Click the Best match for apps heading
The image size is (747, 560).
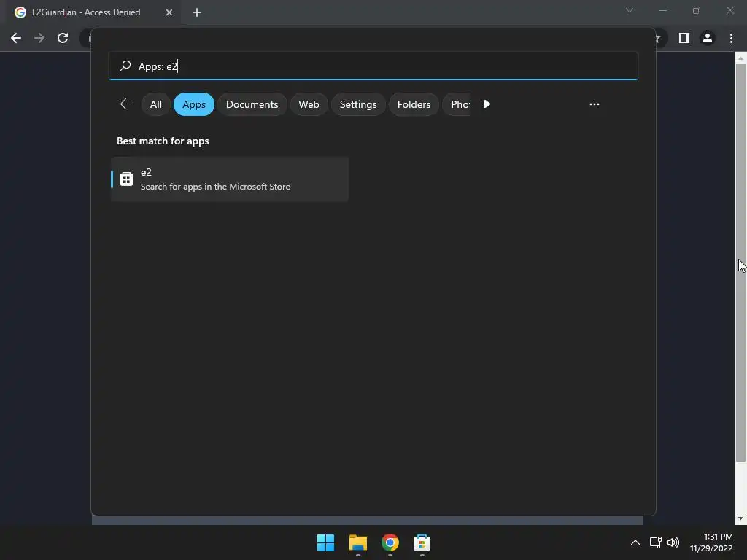[x=163, y=141]
